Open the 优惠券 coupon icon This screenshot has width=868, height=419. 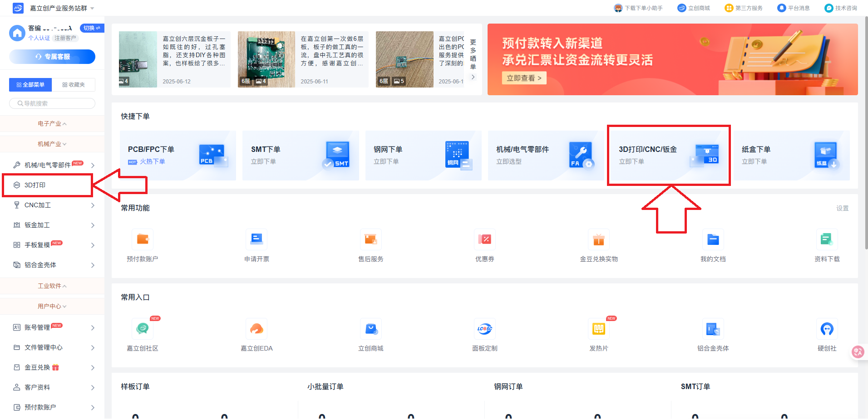[485, 239]
